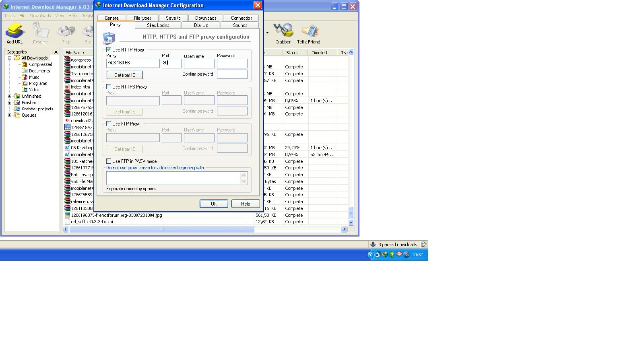The image size is (644, 362).
Task: Switch to the Sounds tab
Action: click(240, 25)
